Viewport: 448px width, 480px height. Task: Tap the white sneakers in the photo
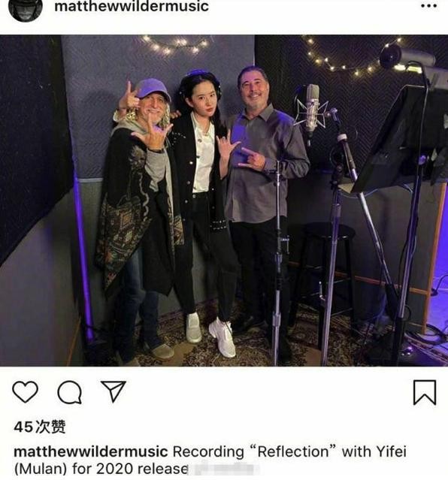(x=211, y=335)
